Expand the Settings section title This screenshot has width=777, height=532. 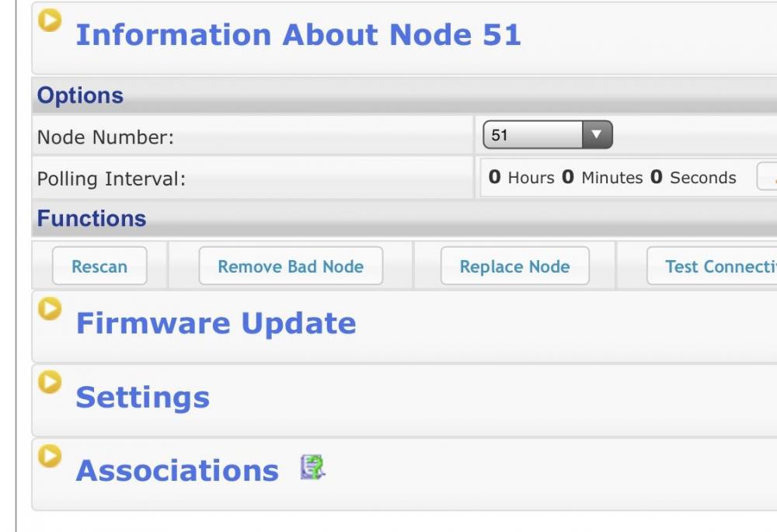coord(142,397)
